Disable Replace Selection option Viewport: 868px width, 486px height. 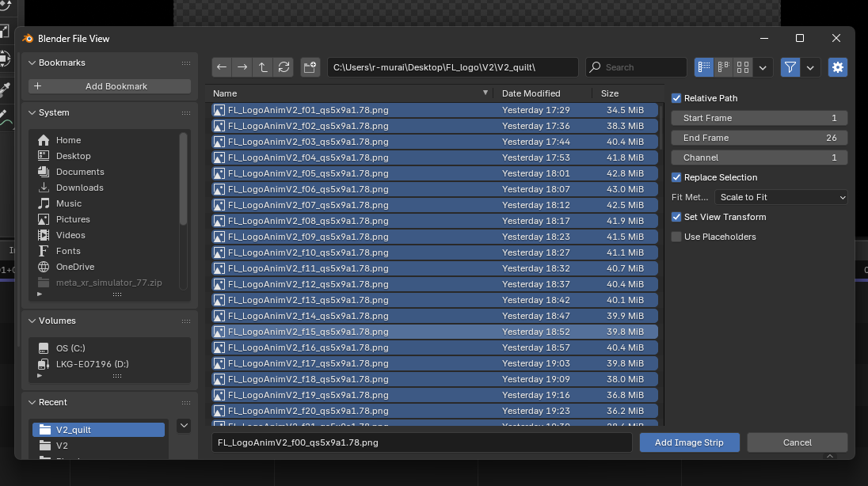(676, 177)
